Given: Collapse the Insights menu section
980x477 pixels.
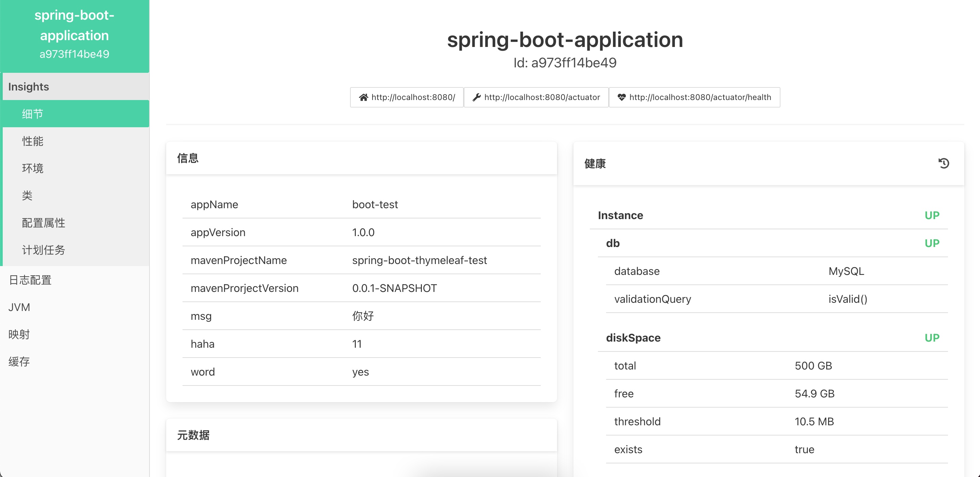Looking at the screenshot, I should [x=29, y=87].
